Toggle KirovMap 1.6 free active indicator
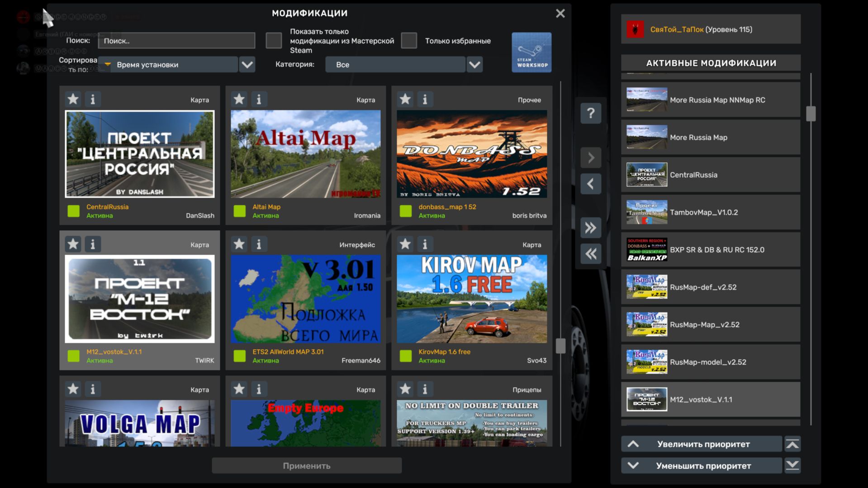This screenshot has height=488, width=868. (x=406, y=356)
